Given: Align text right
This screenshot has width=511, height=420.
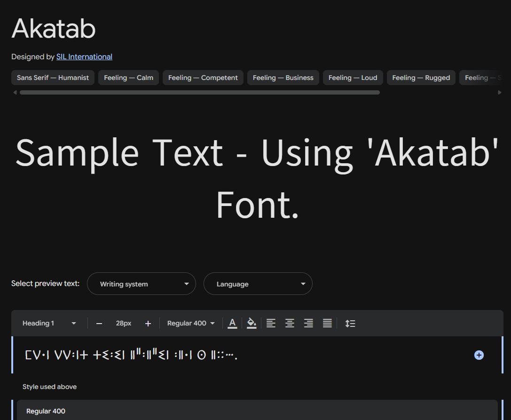Looking at the screenshot, I should (308, 323).
